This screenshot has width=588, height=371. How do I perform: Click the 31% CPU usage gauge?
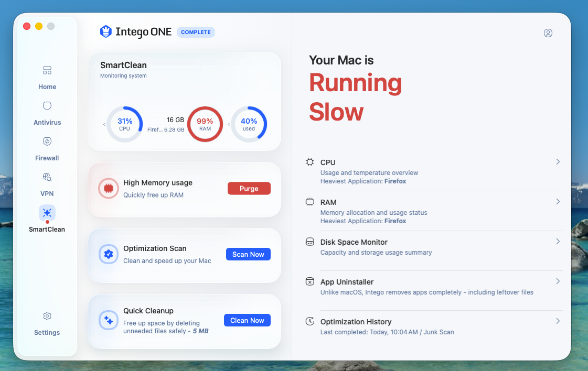coord(124,124)
